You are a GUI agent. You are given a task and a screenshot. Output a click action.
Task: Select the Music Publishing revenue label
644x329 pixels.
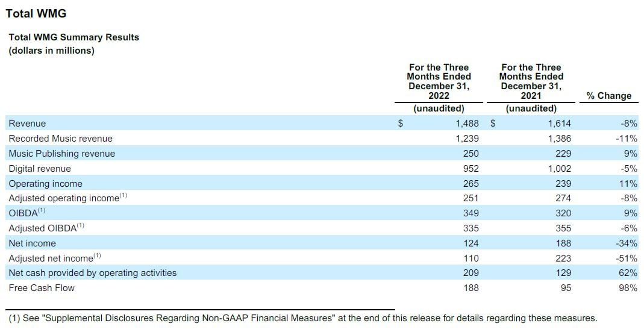(61, 154)
